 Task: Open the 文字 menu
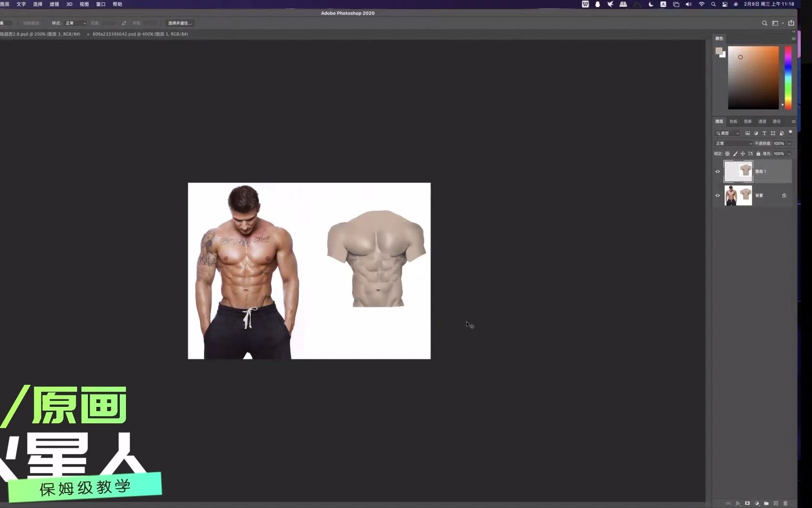(x=21, y=4)
